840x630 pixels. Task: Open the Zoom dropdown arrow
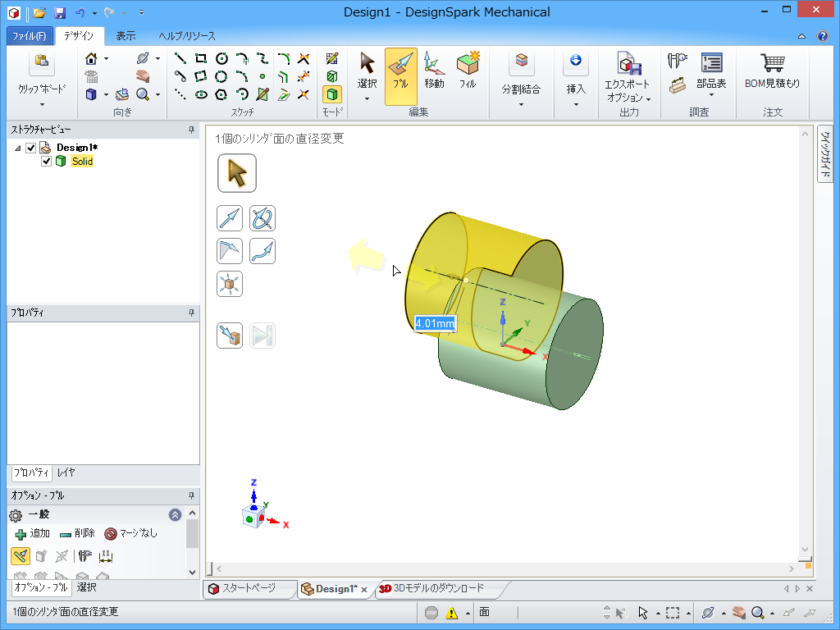click(158, 95)
